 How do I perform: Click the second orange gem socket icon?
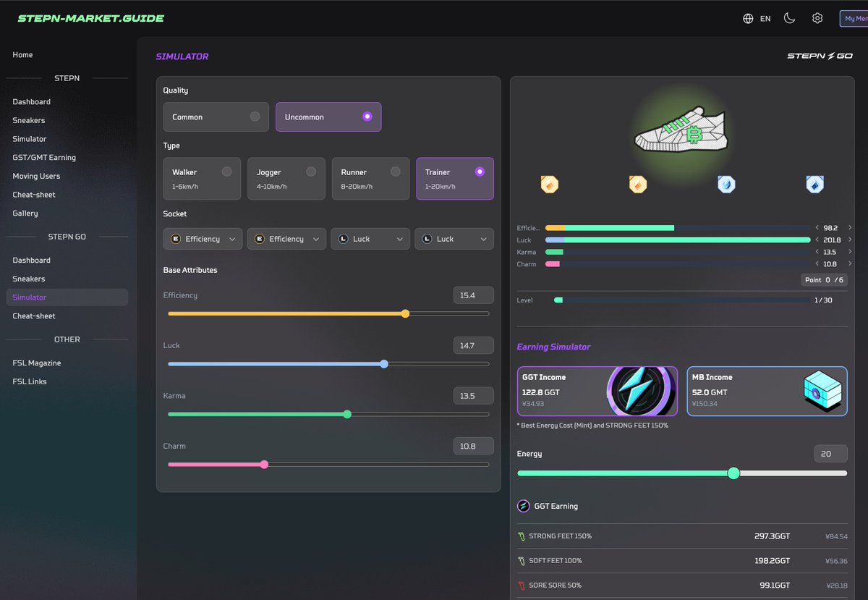coord(637,185)
